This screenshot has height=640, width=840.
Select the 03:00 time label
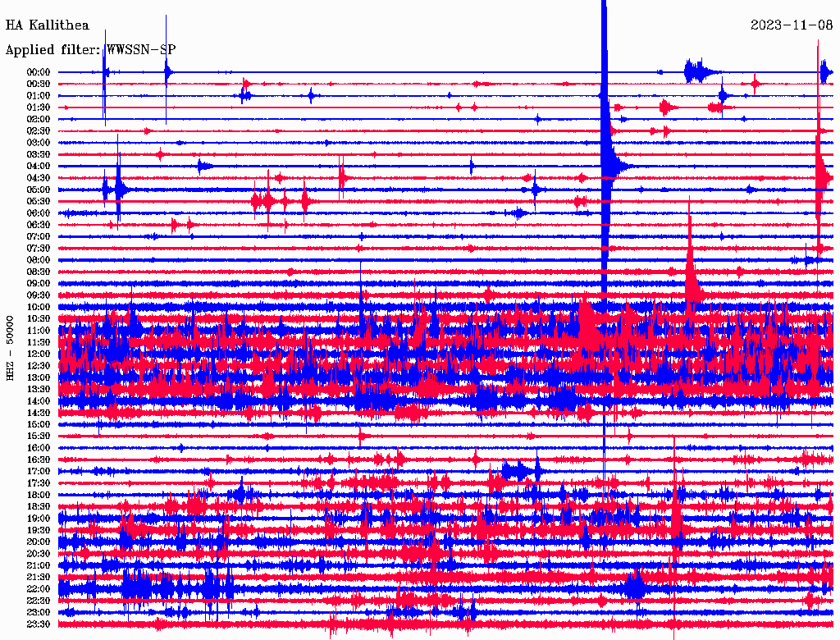[x=39, y=143]
